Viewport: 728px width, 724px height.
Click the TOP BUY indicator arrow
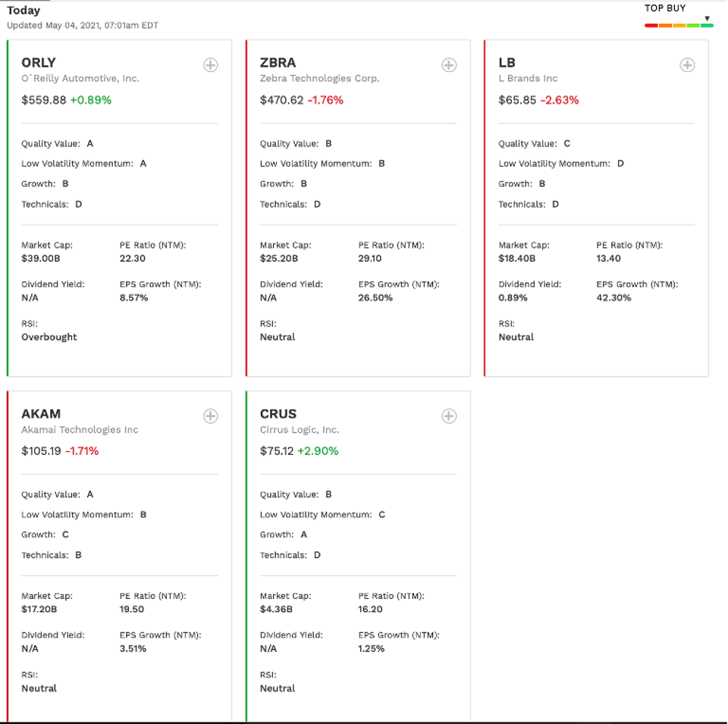point(707,18)
